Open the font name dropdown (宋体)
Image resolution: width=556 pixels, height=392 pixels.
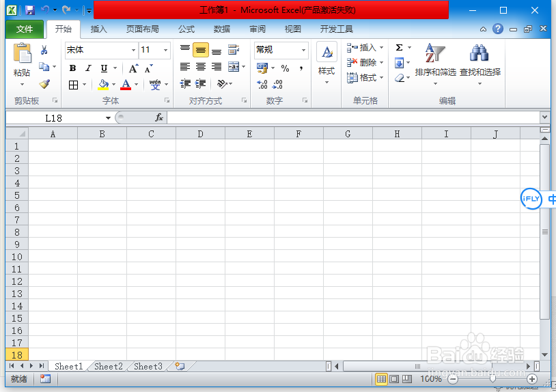click(x=133, y=50)
